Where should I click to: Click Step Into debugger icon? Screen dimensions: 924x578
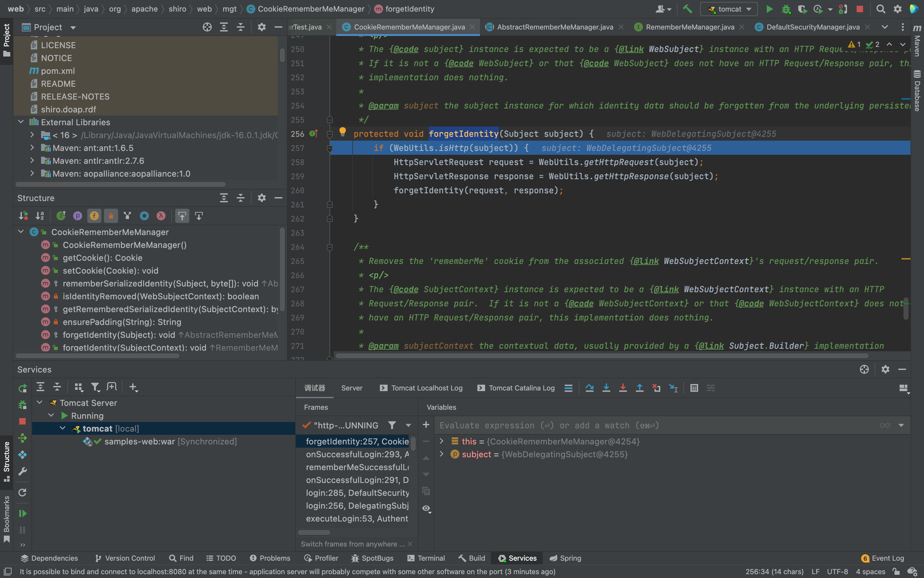click(606, 388)
